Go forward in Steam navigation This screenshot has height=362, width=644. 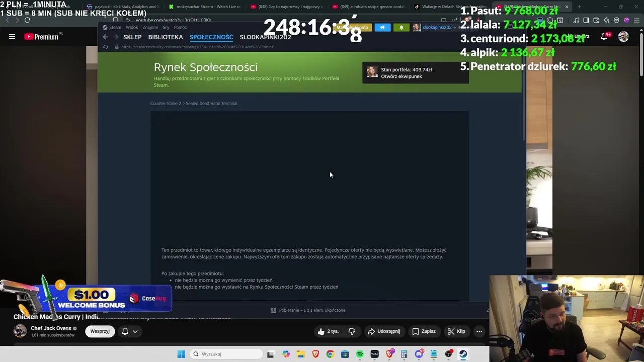tap(116, 37)
